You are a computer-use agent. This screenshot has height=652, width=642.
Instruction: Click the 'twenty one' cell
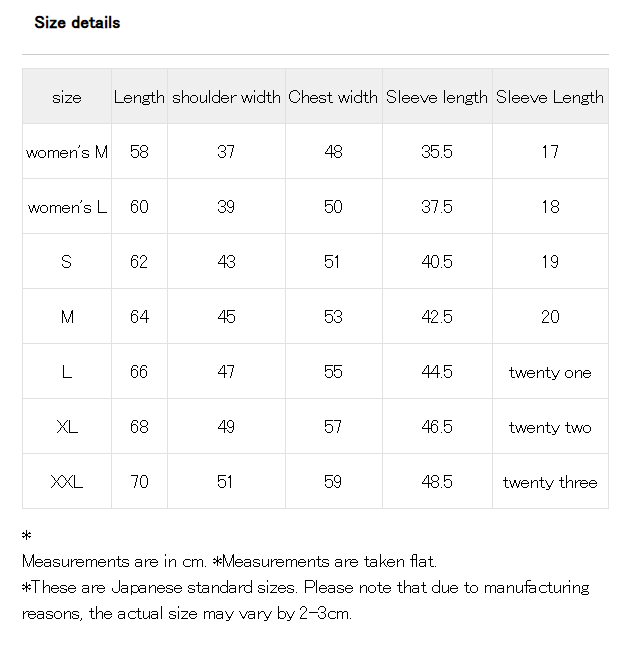pyautogui.click(x=550, y=372)
